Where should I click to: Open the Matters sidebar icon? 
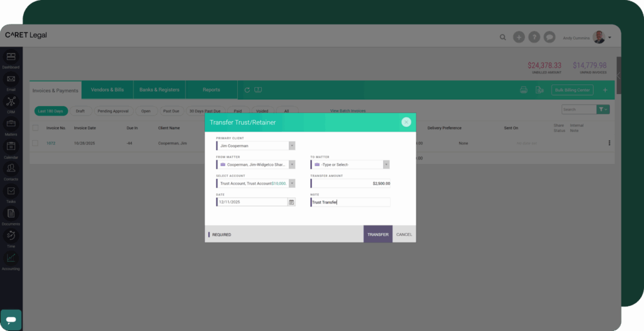(11, 124)
